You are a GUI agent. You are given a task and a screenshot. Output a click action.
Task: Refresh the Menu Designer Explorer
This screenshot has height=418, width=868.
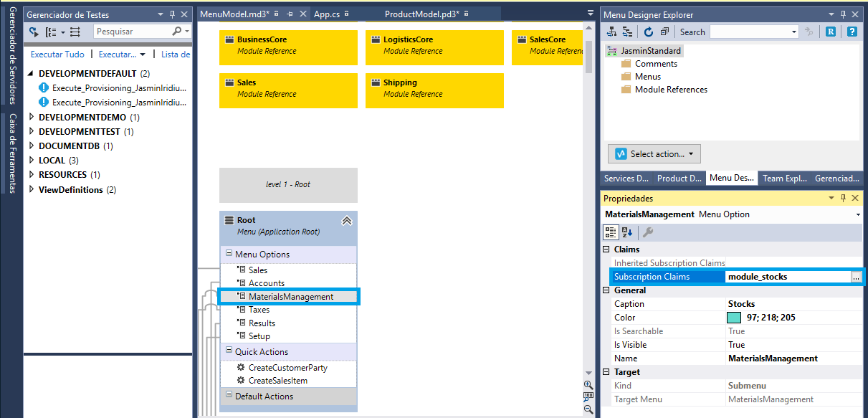click(649, 32)
